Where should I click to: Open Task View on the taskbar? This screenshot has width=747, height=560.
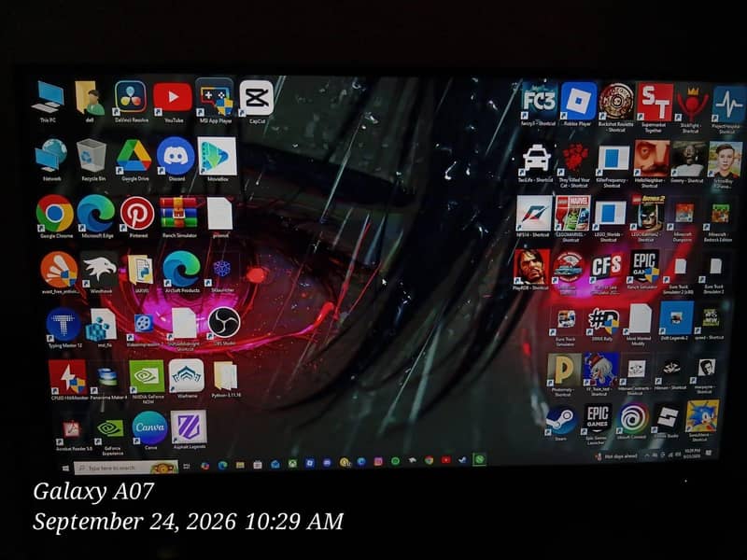point(188,467)
